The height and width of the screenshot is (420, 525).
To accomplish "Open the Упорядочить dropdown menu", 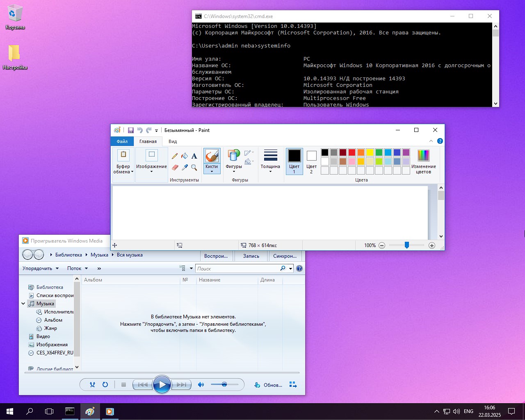I will pos(41,268).
